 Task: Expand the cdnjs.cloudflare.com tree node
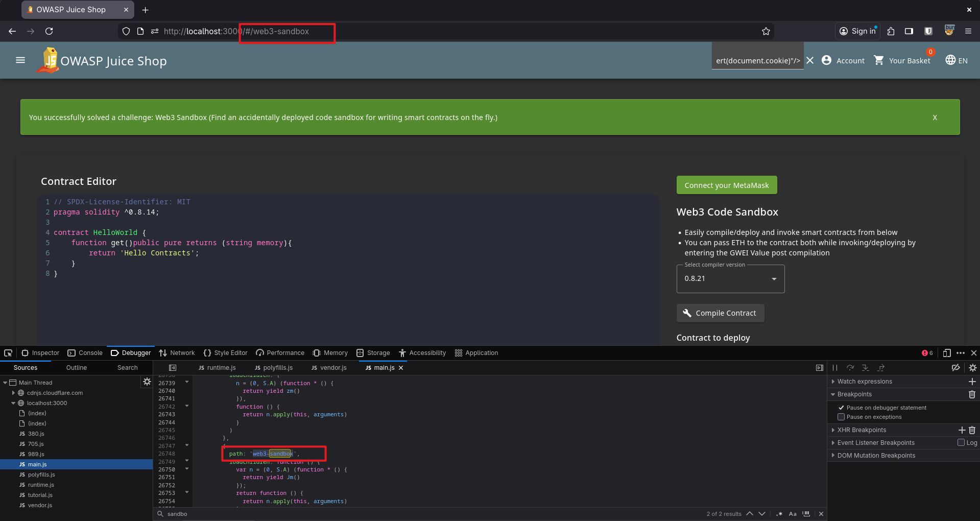13,393
